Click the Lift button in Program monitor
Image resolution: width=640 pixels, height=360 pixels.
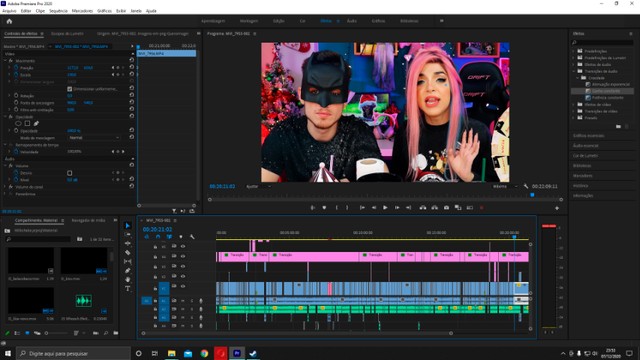tap(423, 208)
